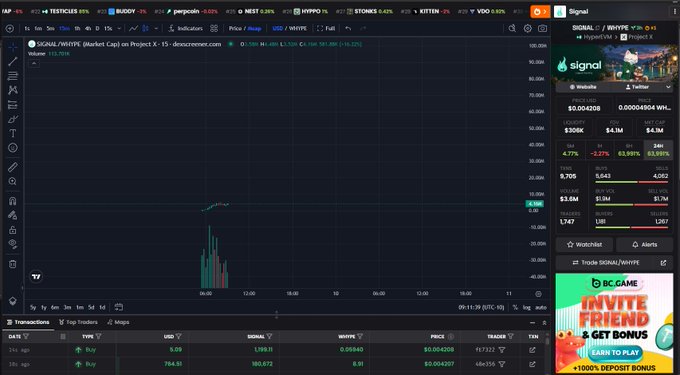680x375 pixels.
Task: Select the 1s timeframe
Action: point(27,29)
